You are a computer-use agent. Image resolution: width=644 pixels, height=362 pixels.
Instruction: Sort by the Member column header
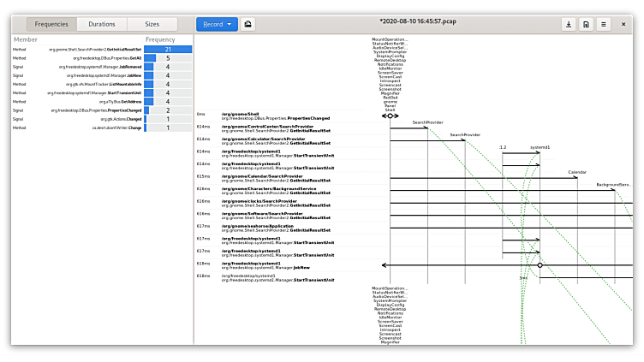tap(26, 39)
